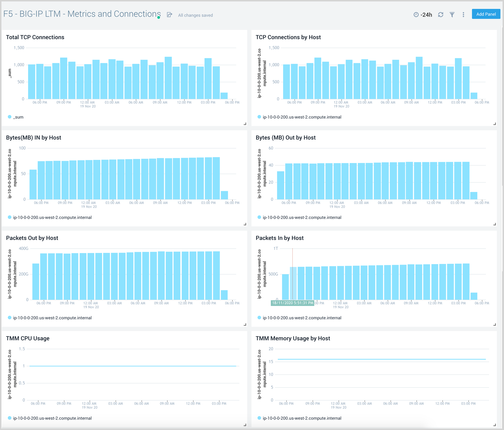This screenshot has height=430, width=504.
Task: Click the Packets In by Host panel title
Action: click(280, 238)
